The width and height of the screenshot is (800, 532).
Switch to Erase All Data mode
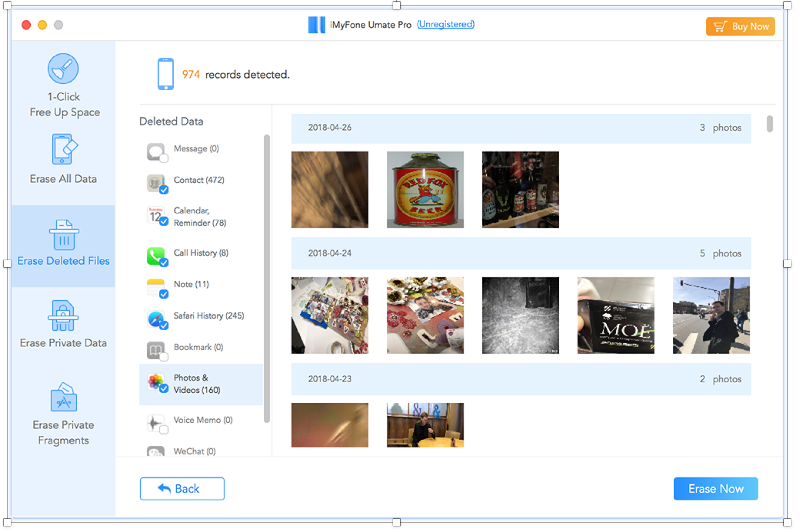pos(64,160)
